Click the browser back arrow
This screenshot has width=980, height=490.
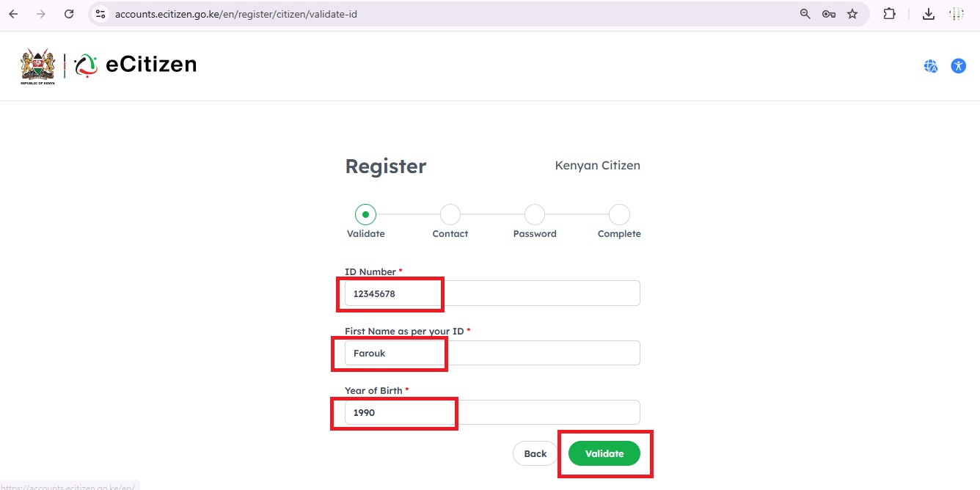[13, 14]
